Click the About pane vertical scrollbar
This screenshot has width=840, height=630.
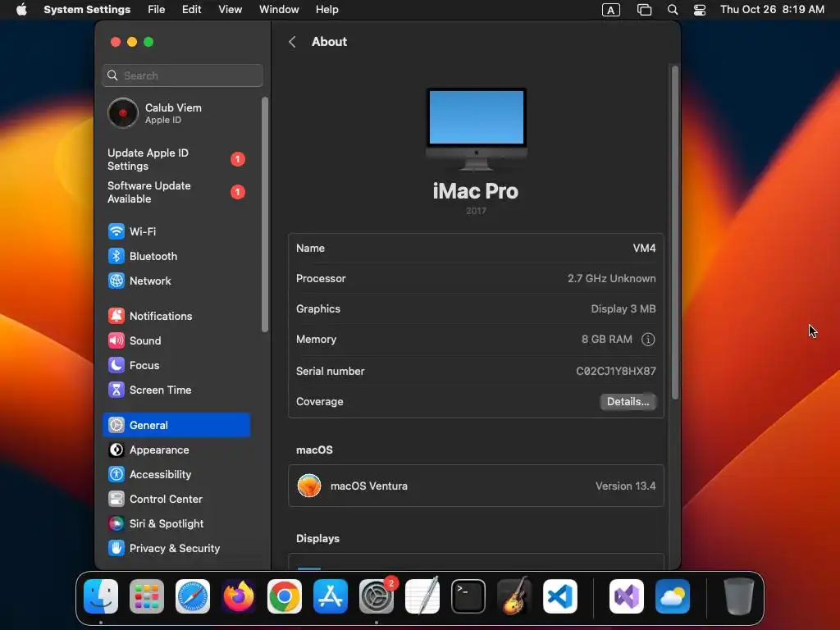point(675,232)
